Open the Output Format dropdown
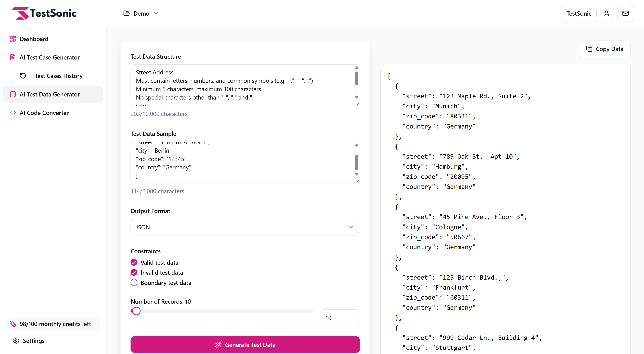The width and height of the screenshot is (644, 354). point(245,227)
